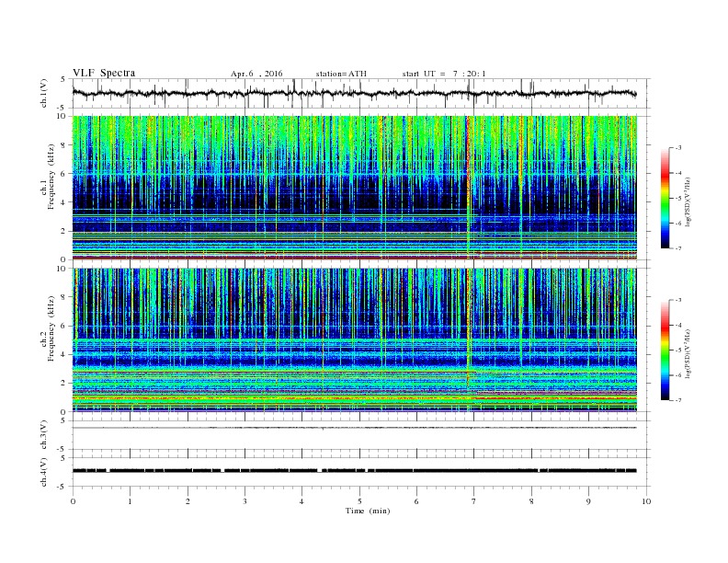Click the date 'Apr. 6, 2016' label
The height and width of the screenshot is (563, 728).
[x=256, y=74]
